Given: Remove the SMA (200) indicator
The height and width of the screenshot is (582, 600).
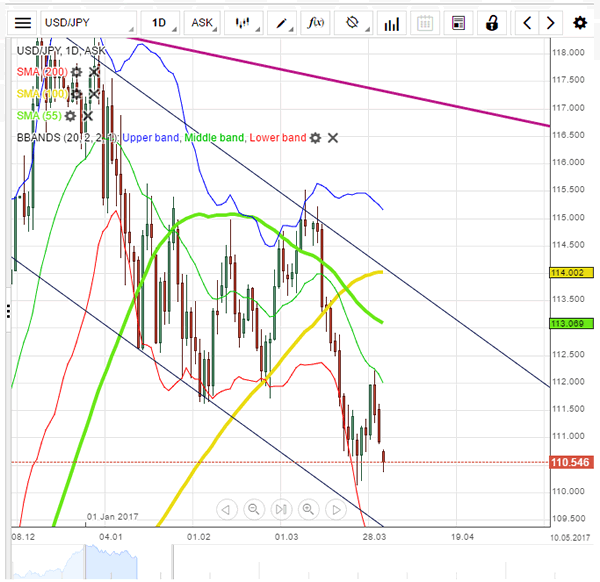Looking at the screenshot, I should point(94,72).
